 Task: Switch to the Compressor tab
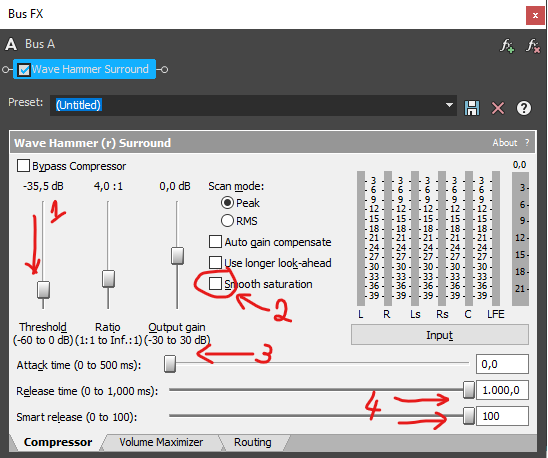coord(58,442)
